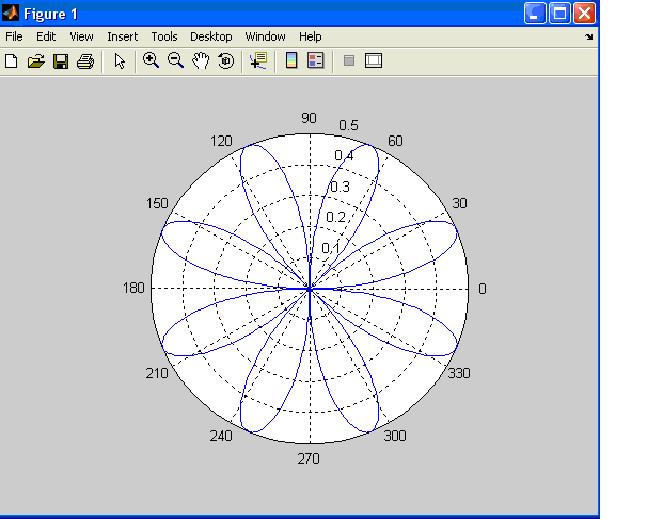Minimize the Figure 1 window

535,13
